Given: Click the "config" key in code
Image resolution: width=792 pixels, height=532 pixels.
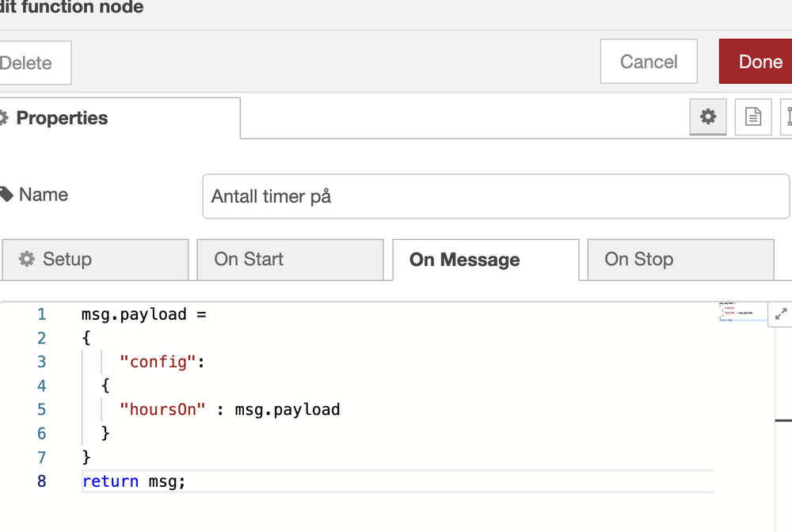Looking at the screenshot, I should [158, 362].
